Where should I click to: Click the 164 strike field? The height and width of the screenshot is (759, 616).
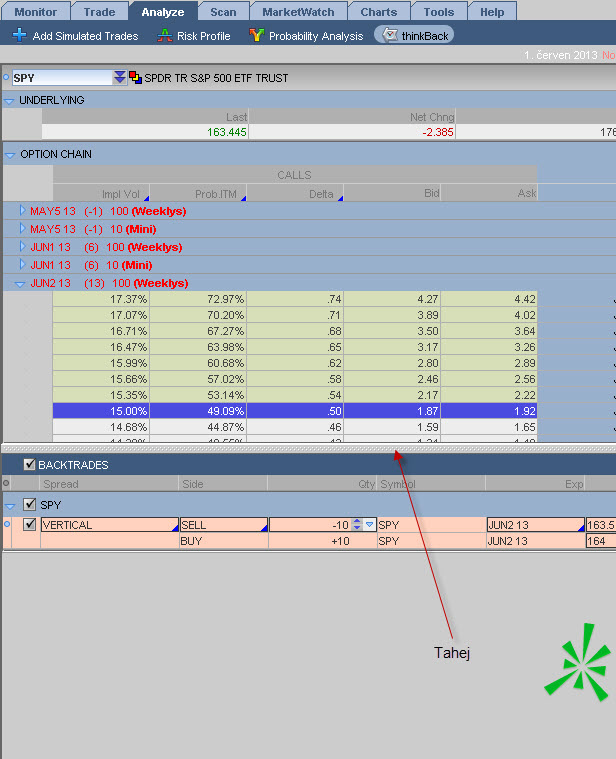tap(601, 541)
